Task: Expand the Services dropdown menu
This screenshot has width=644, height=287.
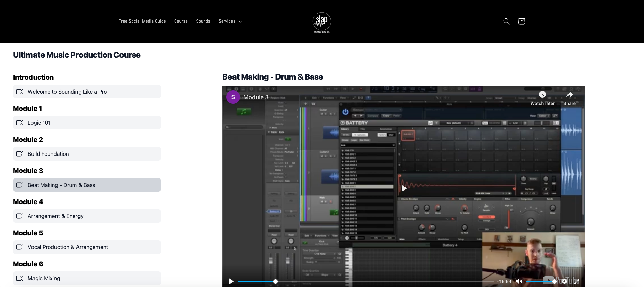Action: (x=230, y=21)
